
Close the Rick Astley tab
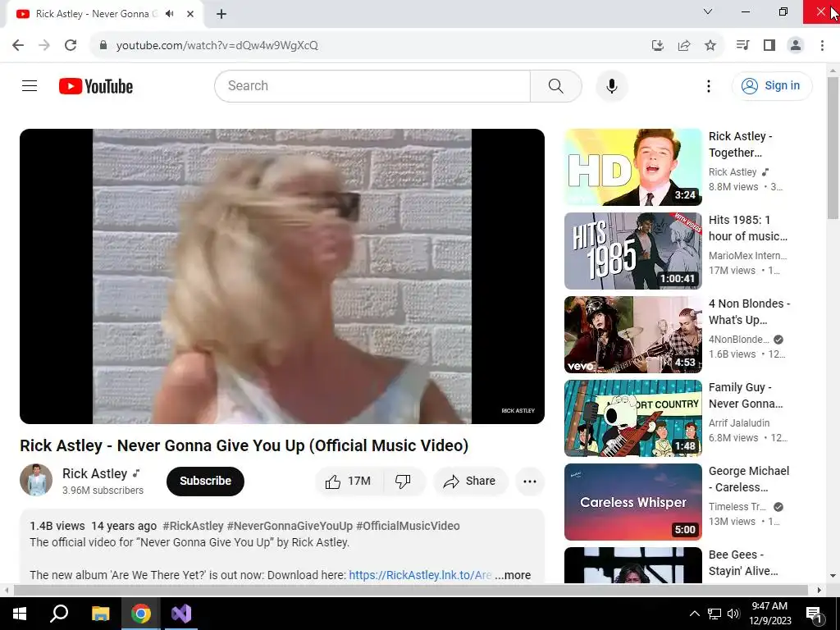190,14
